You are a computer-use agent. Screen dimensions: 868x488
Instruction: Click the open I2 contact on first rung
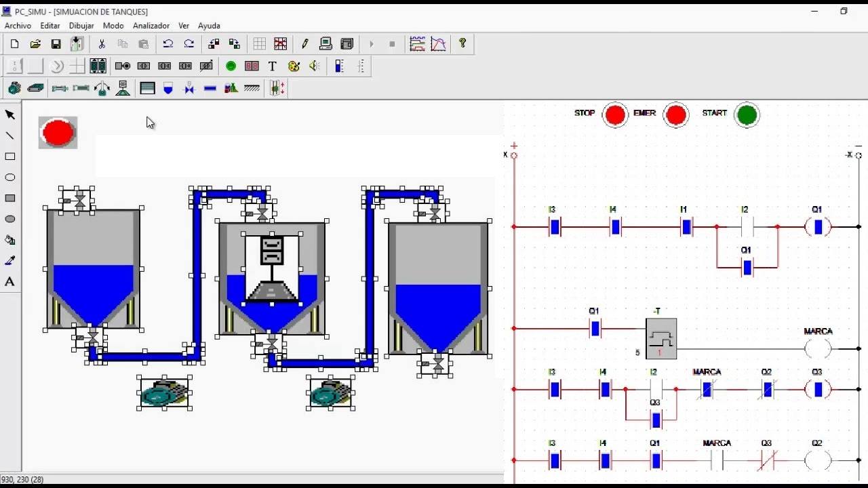pos(747,226)
